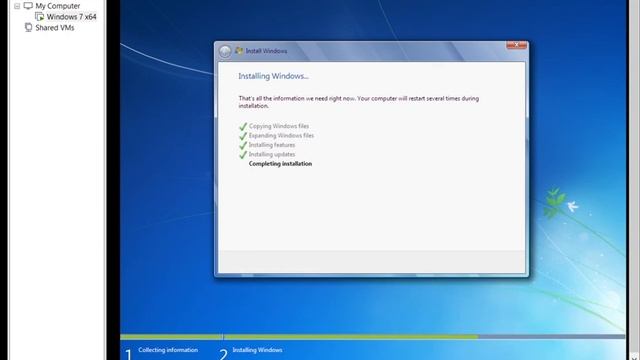Viewport: 640px width, 360px height.
Task: Click the Expanding Windows files step
Action: (x=281, y=136)
